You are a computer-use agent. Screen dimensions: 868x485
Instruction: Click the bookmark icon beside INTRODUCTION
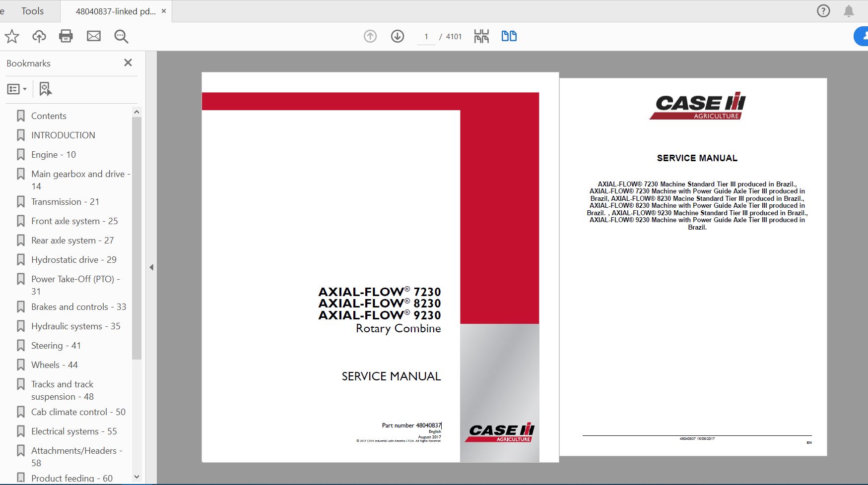(21, 135)
